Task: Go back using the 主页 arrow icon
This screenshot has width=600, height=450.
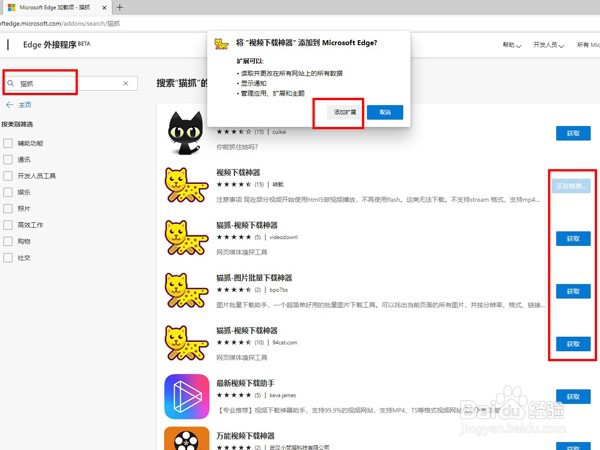Action: tap(10, 105)
